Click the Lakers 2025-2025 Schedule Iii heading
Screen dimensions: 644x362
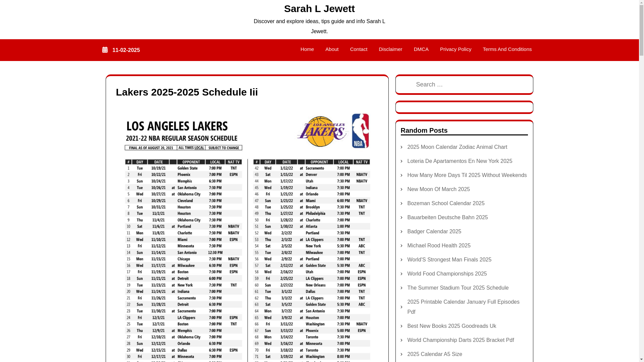click(x=187, y=92)
